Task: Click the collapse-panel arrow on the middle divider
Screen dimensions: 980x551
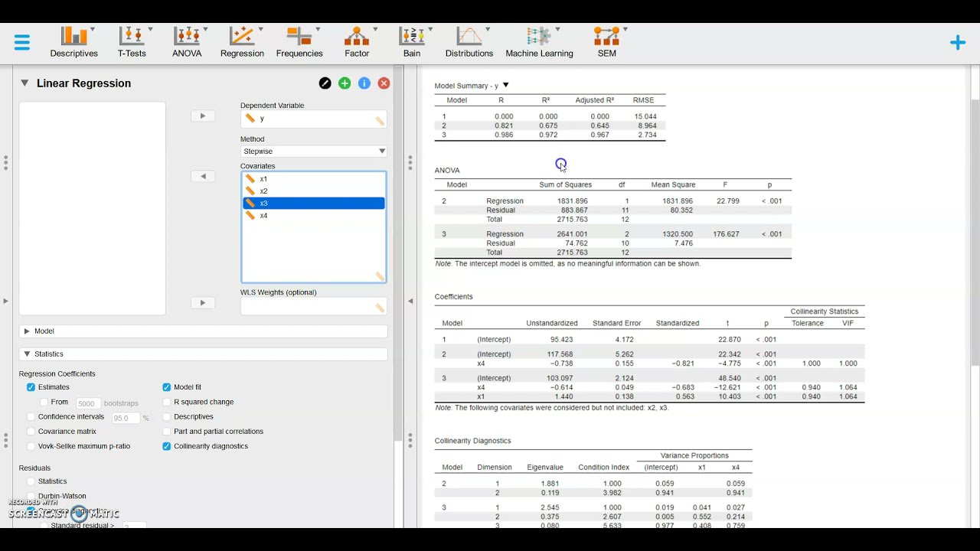Action: (x=410, y=301)
